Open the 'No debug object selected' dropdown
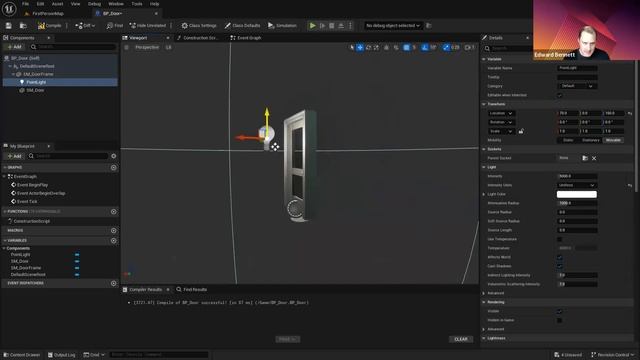640x360 pixels. tap(393, 26)
